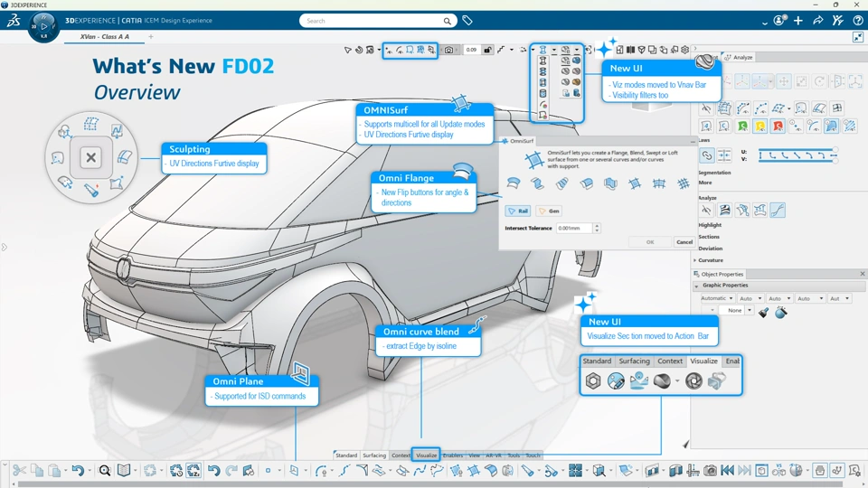This screenshot has height=488, width=868.
Task: Click the Segmentation heading
Action: pyautogui.click(x=714, y=173)
